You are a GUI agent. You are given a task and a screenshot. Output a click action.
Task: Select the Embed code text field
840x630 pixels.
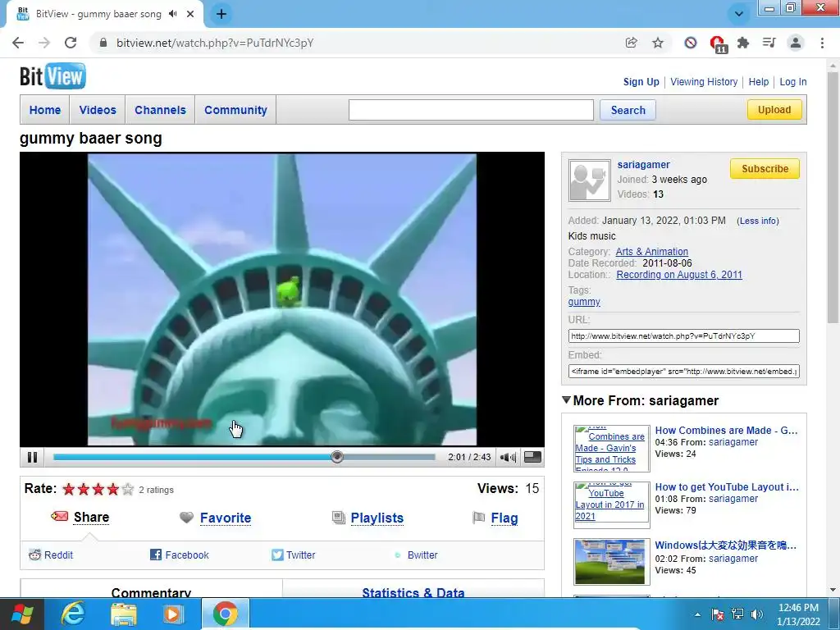(683, 371)
